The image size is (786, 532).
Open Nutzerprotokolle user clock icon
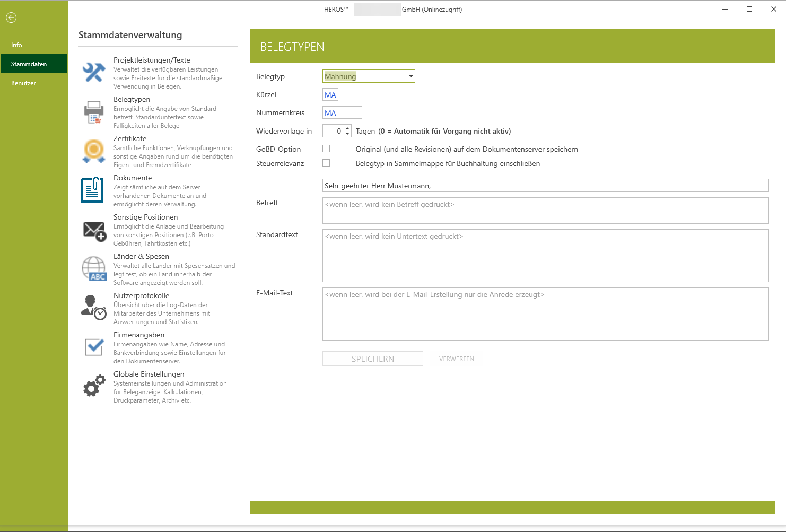click(x=94, y=308)
